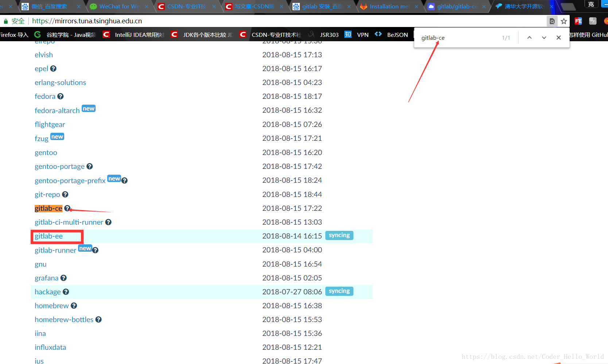Bookmark this page with the star icon
Image resolution: width=608 pixels, height=364 pixels.
[564, 21]
